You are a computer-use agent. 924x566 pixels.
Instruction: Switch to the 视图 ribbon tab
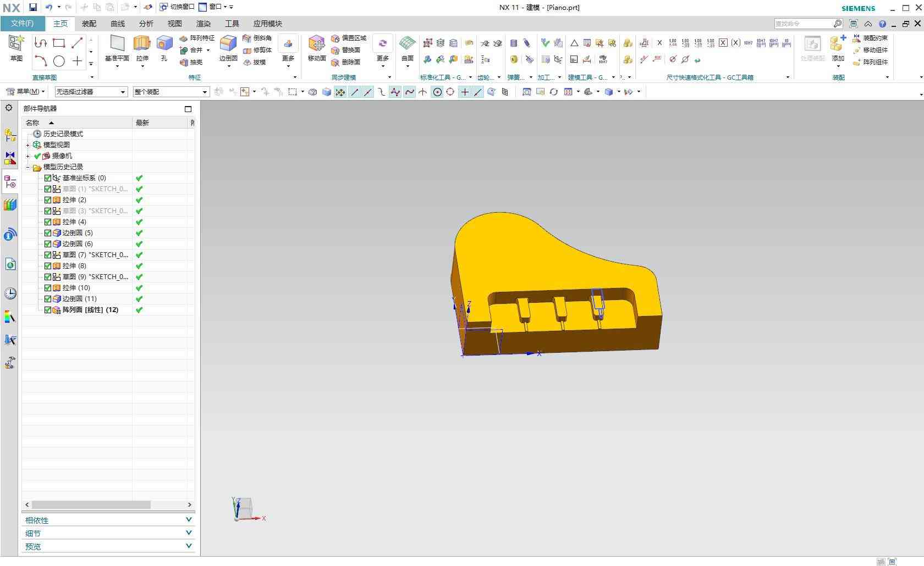175,24
